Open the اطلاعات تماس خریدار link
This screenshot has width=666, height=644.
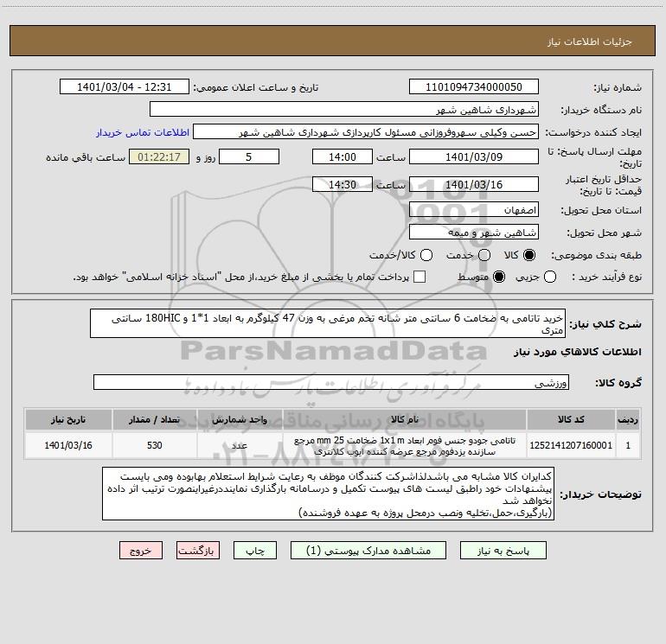click(x=143, y=132)
